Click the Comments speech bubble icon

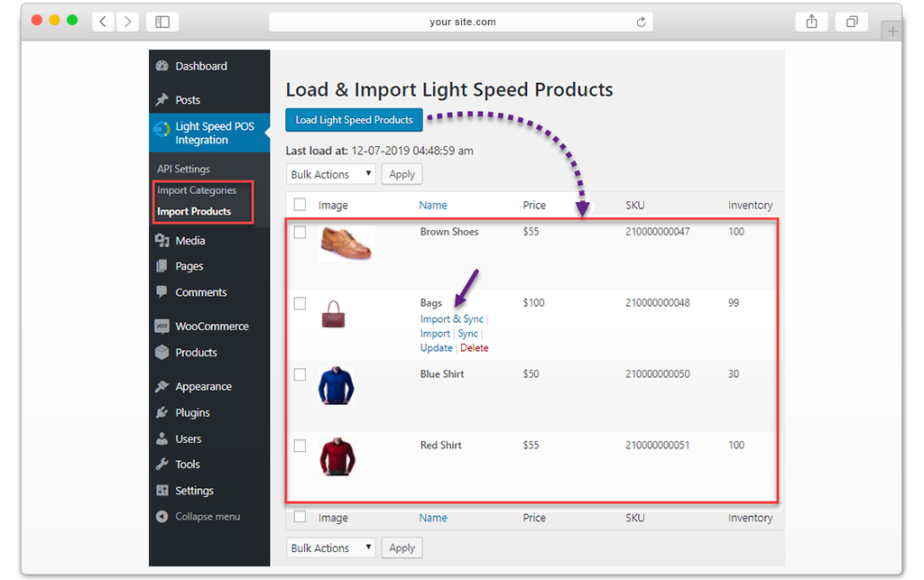162,292
